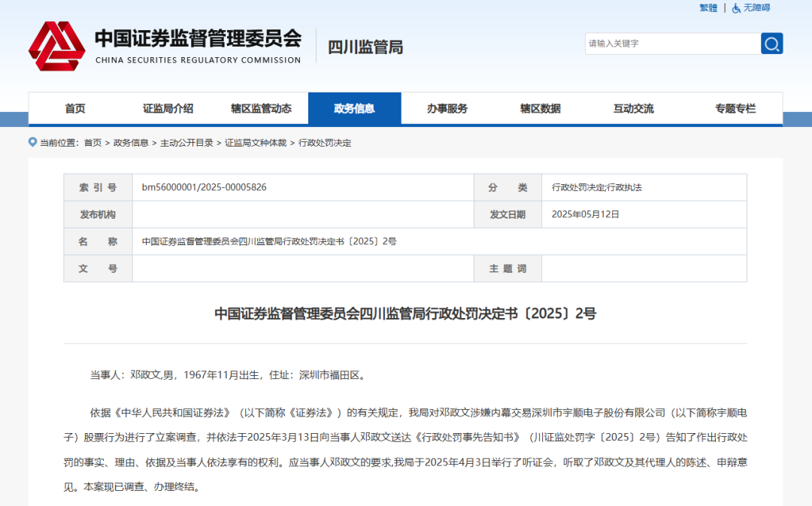The height and width of the screenshot is (506, 812).
Task: Click the CSRC red logo emblem
Action: [57, 46]
